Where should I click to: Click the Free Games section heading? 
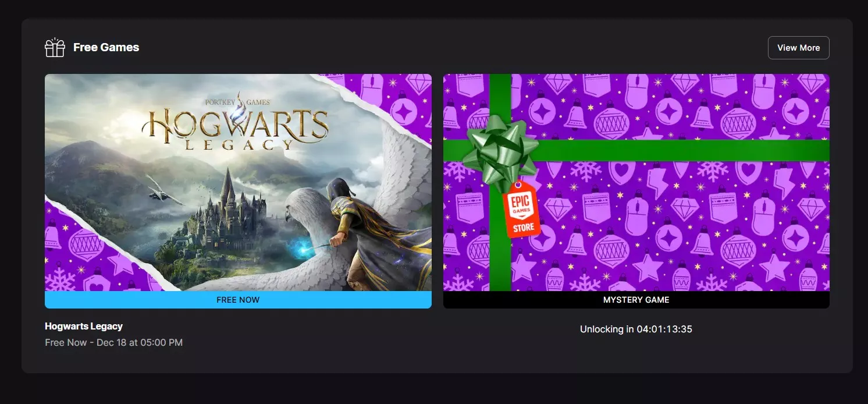pos(106,48)
